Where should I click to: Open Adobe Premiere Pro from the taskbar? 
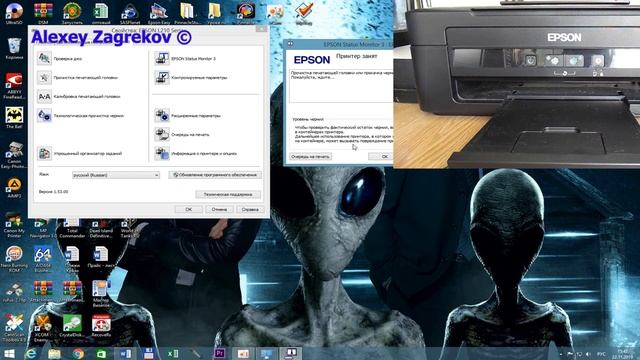click(x=219, y=353)
